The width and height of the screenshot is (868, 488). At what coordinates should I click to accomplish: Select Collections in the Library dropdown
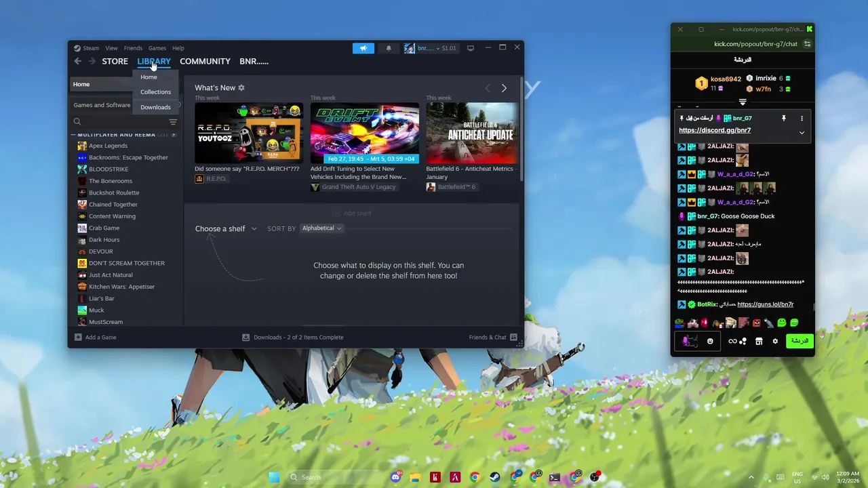click(156, 92)
